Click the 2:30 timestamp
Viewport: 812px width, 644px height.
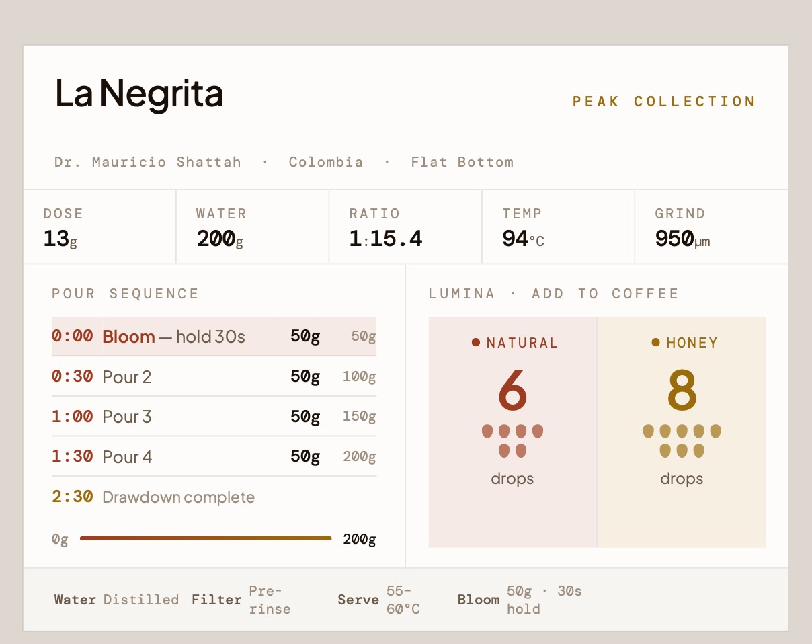click(73, 497)
